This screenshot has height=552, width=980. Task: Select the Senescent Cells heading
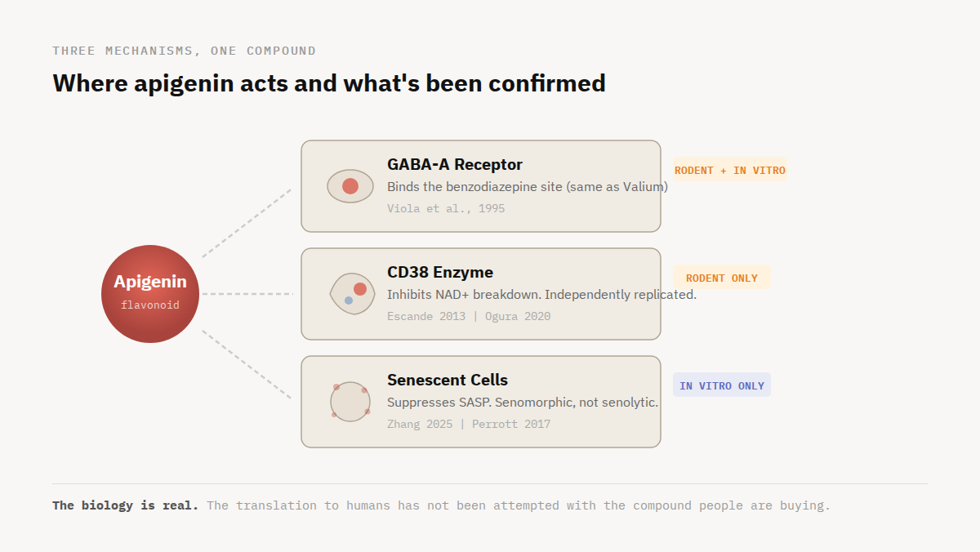tap(448, 380)
